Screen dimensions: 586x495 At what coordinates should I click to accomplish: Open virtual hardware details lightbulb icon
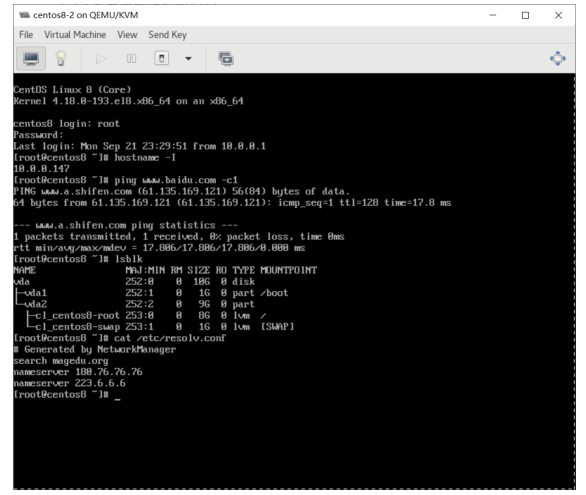coord(61,58)
